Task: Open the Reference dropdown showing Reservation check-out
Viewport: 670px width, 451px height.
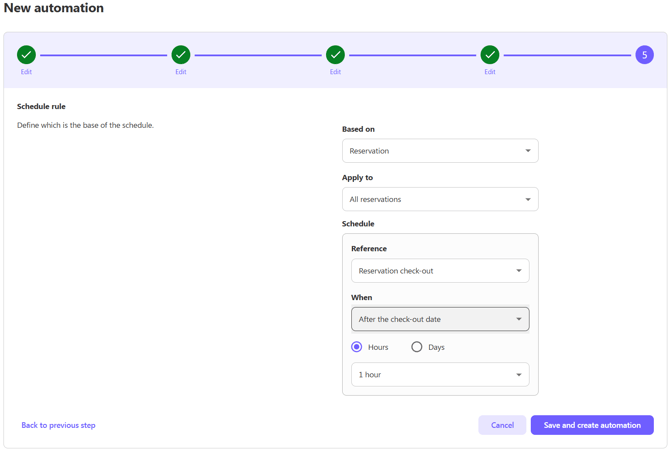Action: (x=440, y=271)
